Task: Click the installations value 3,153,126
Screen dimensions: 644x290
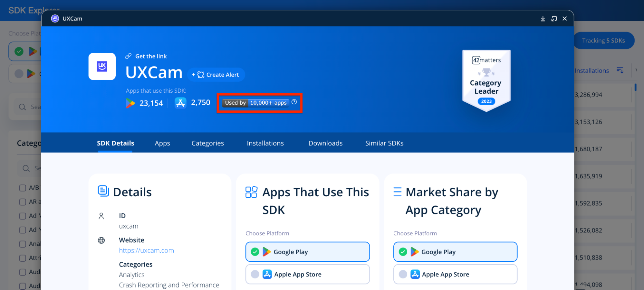Action: [x=588, y=122]
